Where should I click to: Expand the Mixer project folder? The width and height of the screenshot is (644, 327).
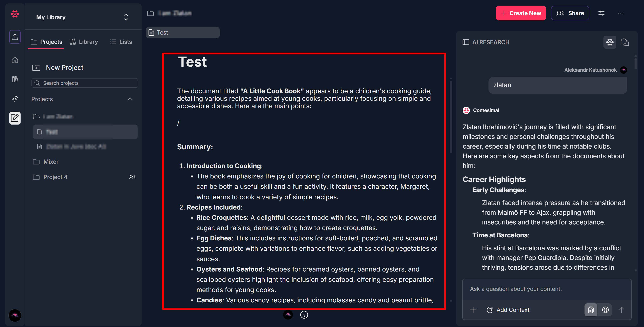click(51, 162)
